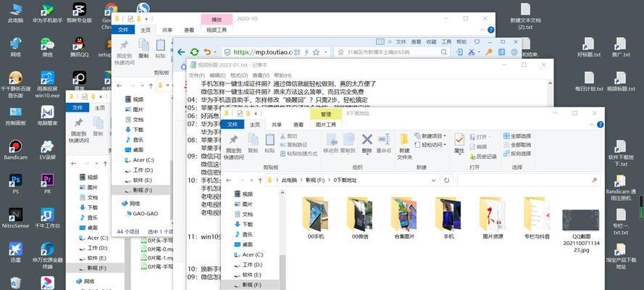This screenshot has width=644, height=290.
Task: Open 合集图片 folder
Action: tap(404, 217)
